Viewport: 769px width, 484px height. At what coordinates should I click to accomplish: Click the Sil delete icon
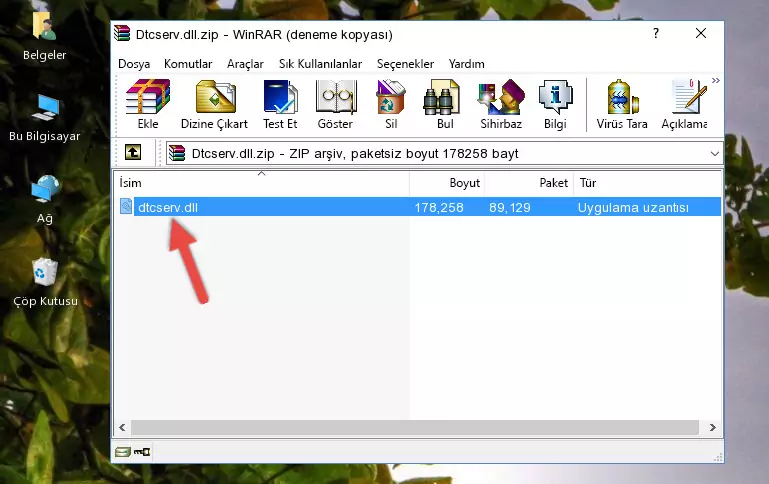(391, 104)
